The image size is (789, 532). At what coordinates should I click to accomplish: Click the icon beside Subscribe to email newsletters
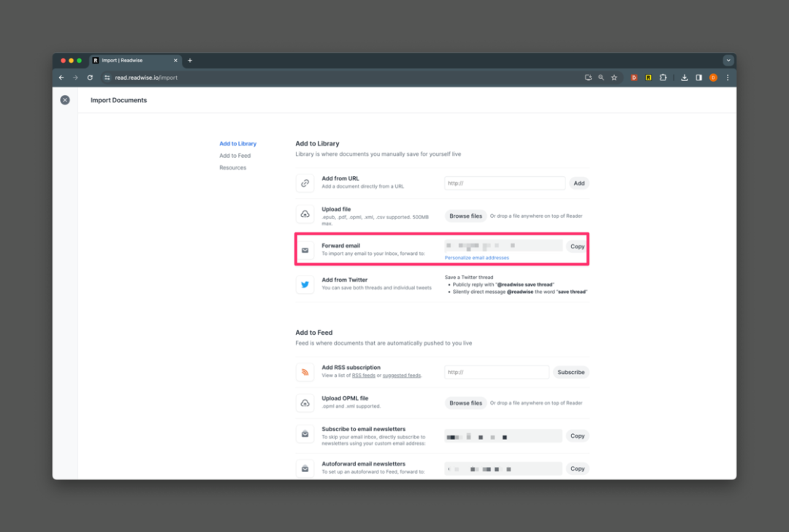pos(305,434)
